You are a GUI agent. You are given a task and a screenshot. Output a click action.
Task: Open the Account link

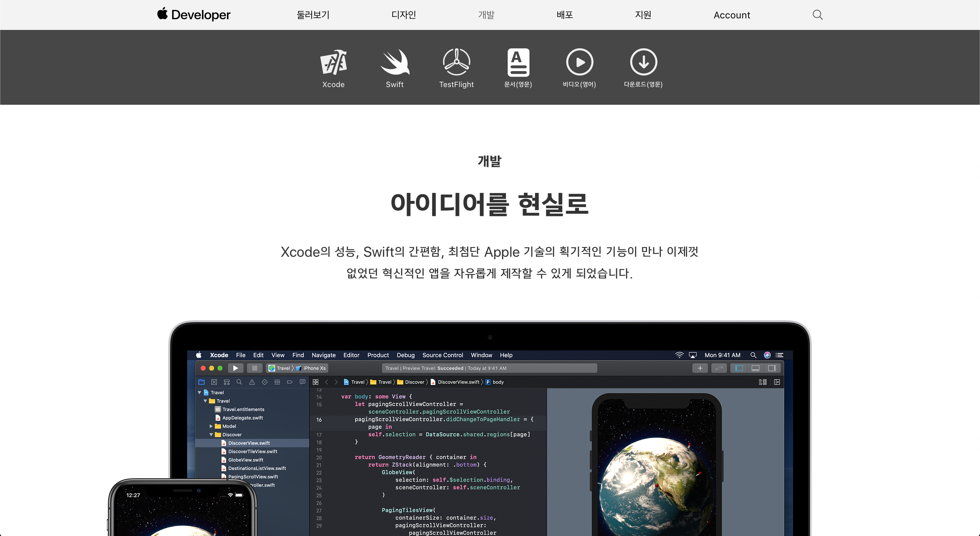tap(732, 15)
